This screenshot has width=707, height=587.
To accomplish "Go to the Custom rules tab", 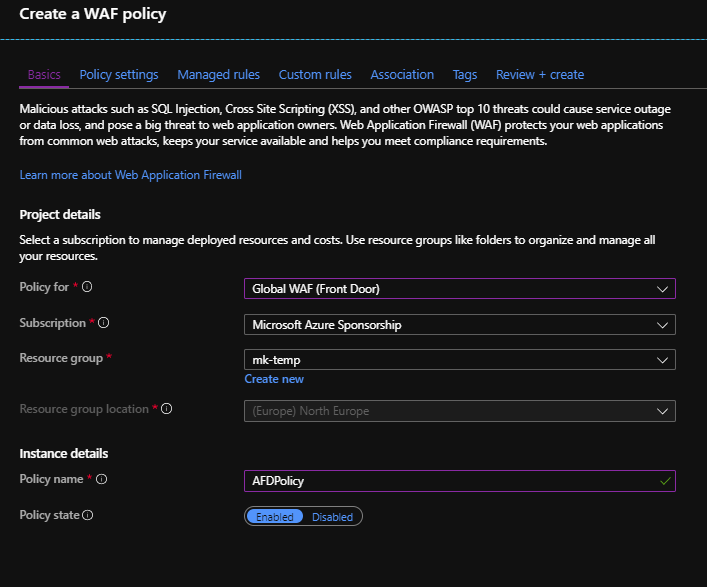I will (315, 75).
